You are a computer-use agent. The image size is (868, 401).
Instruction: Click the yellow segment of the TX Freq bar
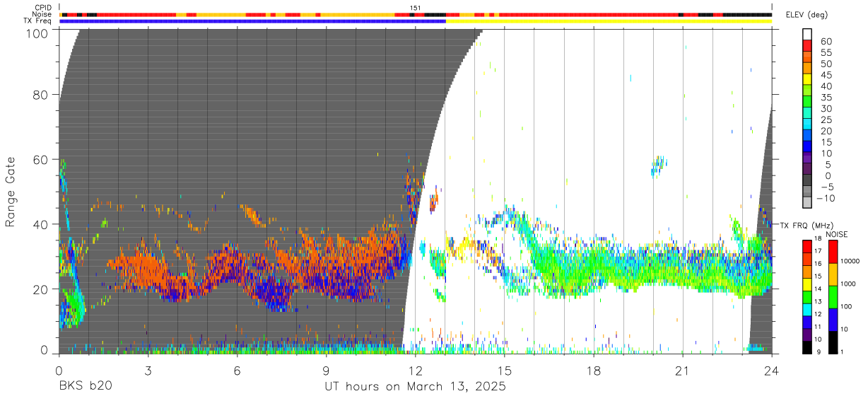609,21
